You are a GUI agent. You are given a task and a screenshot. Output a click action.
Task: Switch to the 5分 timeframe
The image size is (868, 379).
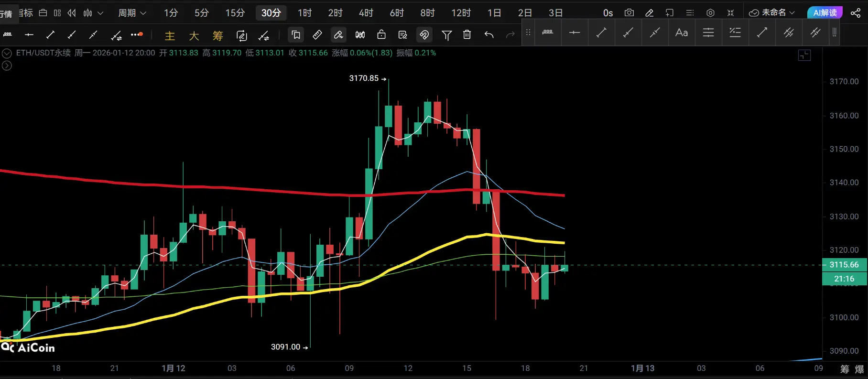click(x=202, y=13)
